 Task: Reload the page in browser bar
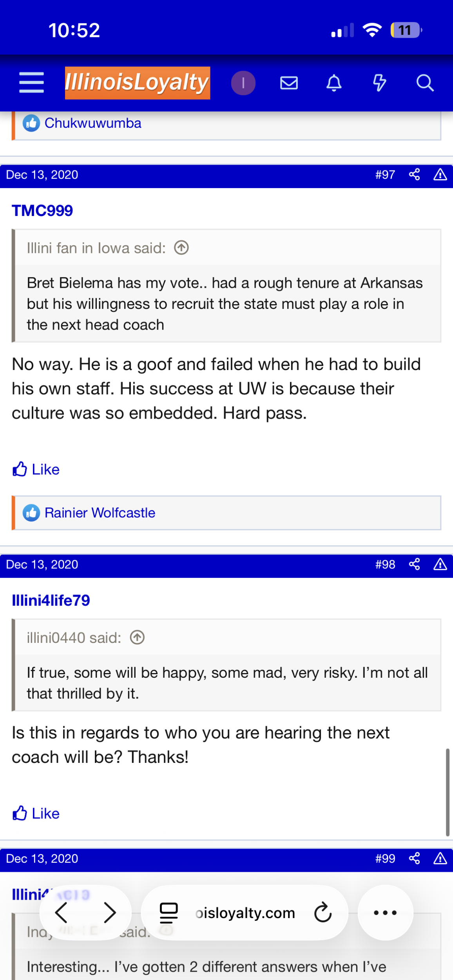[323, 913]
